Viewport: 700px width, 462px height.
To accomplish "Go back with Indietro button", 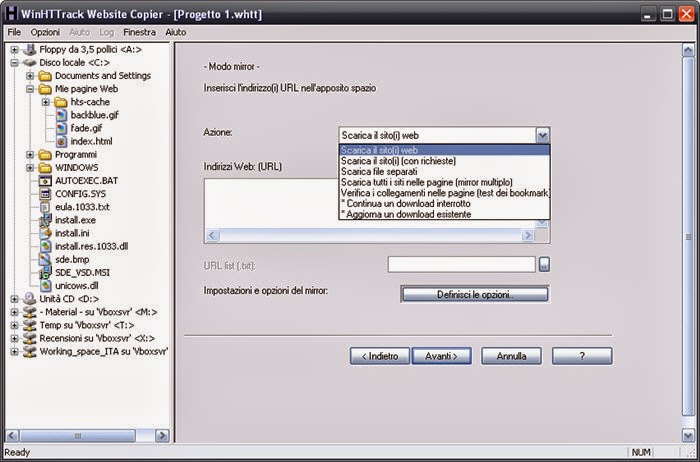I will 379,356.
